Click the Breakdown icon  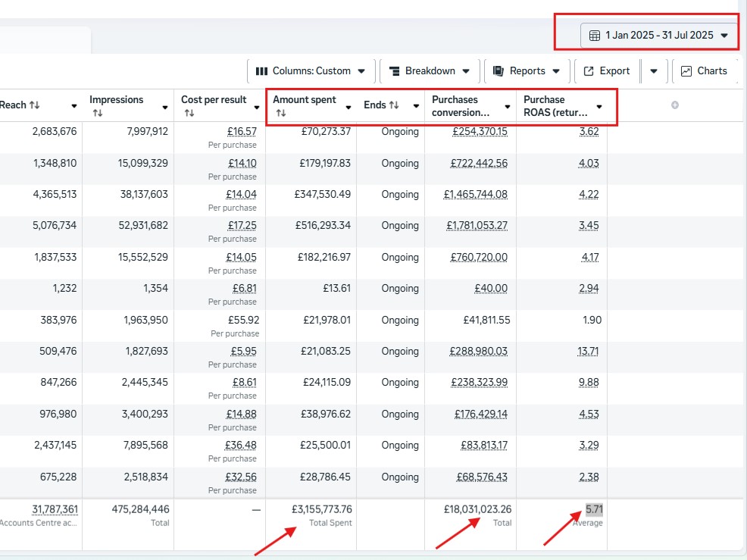395,71
